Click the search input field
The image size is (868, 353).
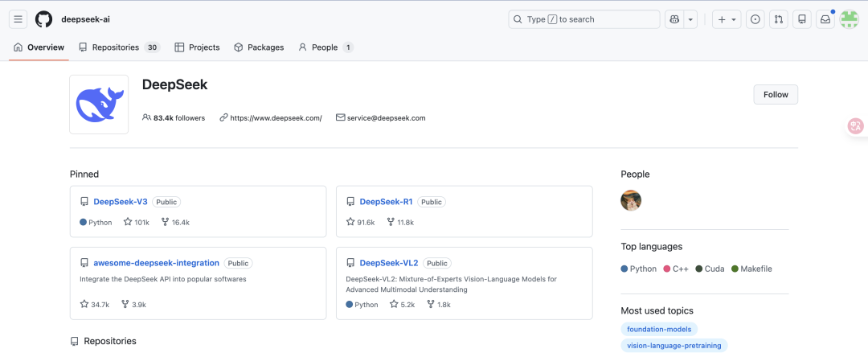coord(583,19)
